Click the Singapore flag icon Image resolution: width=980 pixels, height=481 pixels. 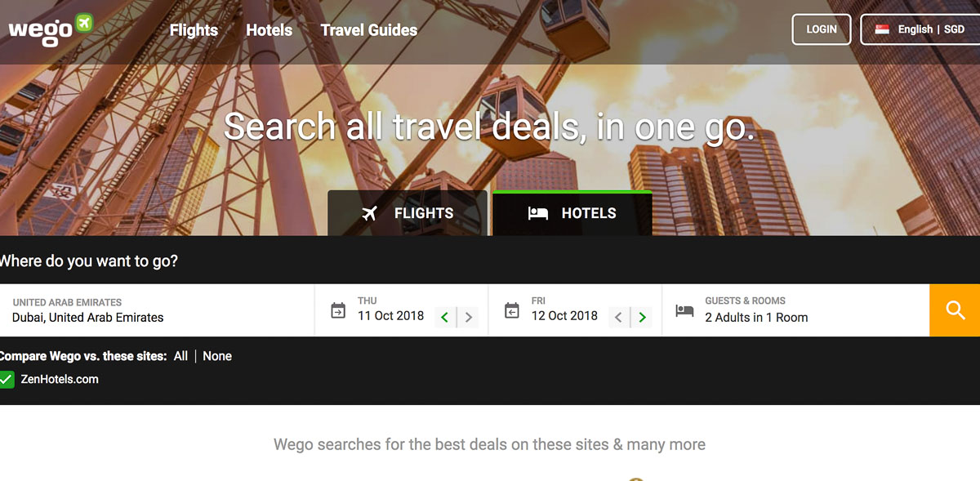[882, 29]
